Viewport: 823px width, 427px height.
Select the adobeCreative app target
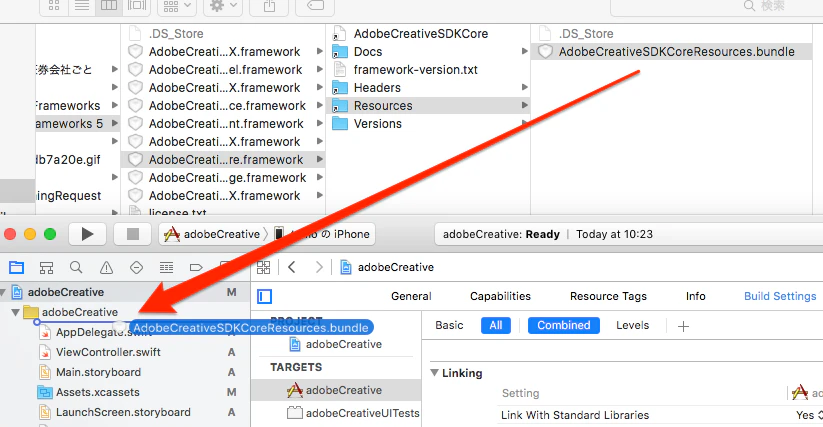click(x=336, y=390)
